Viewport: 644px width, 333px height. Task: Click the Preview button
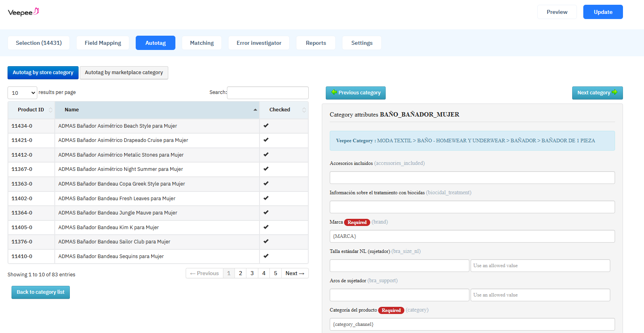point(557,12)
